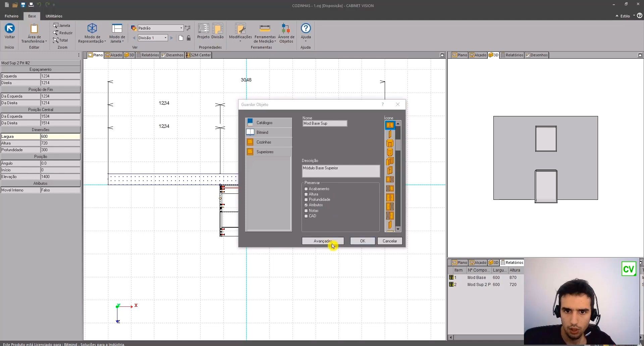Open Projeto properties icon

203,28
